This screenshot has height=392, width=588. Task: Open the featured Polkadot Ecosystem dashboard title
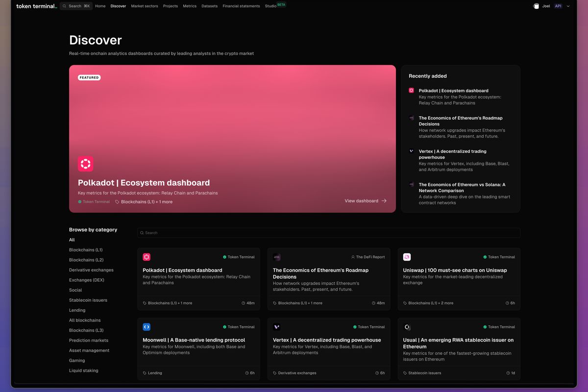144,183
